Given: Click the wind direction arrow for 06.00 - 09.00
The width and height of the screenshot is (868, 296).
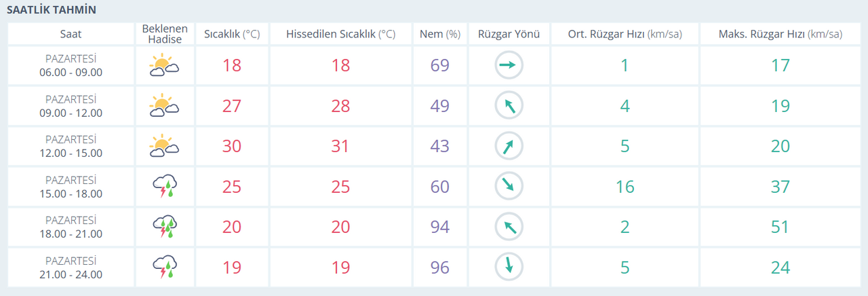Looking at the screenshot, I should point(508,66).
